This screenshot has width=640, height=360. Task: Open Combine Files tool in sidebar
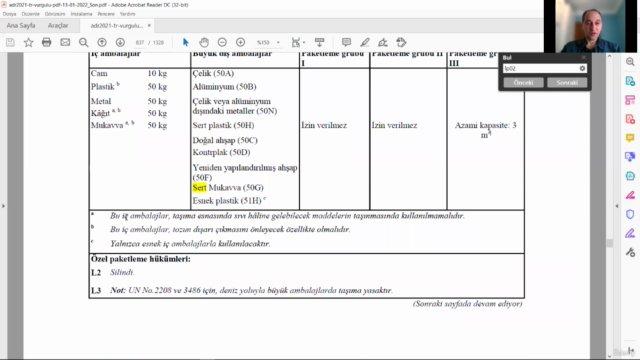(x=630, y=157)
